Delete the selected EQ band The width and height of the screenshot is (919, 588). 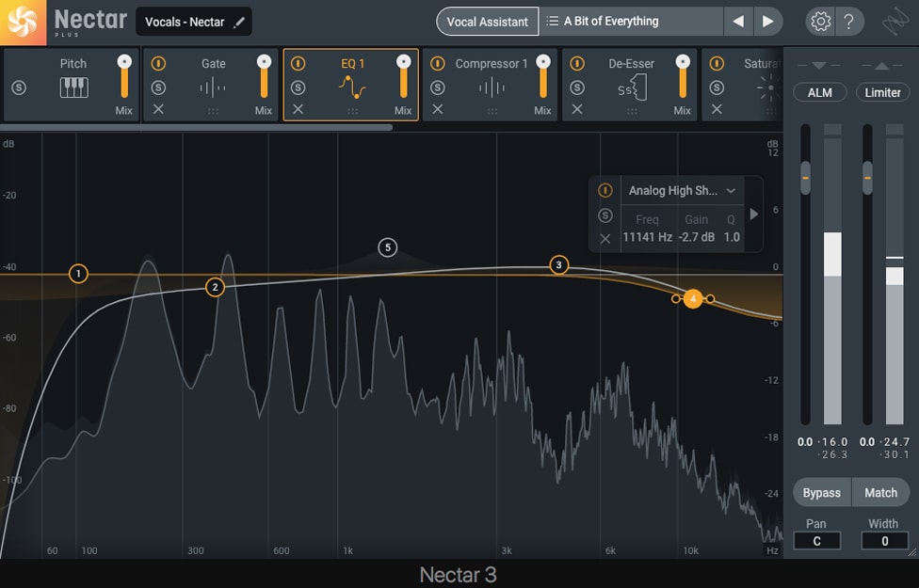coord(605,238)
